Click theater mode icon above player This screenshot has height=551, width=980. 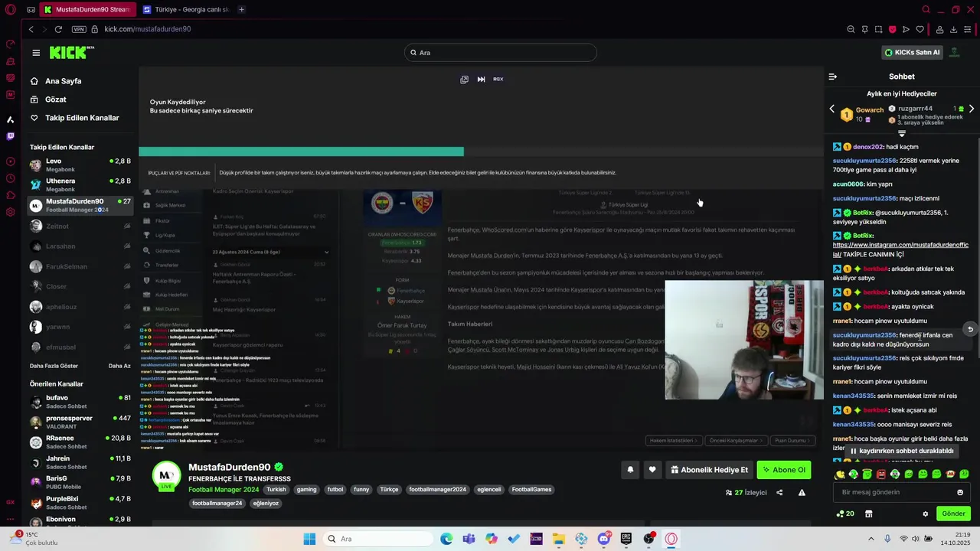(464, 80)
